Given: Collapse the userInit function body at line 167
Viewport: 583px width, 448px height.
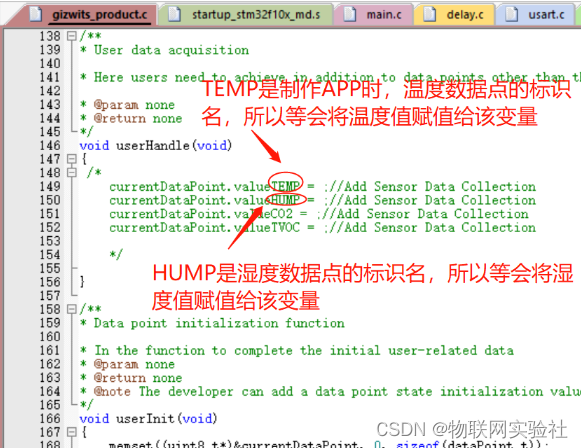Looking at the screenshot, I should pos(71,432).
